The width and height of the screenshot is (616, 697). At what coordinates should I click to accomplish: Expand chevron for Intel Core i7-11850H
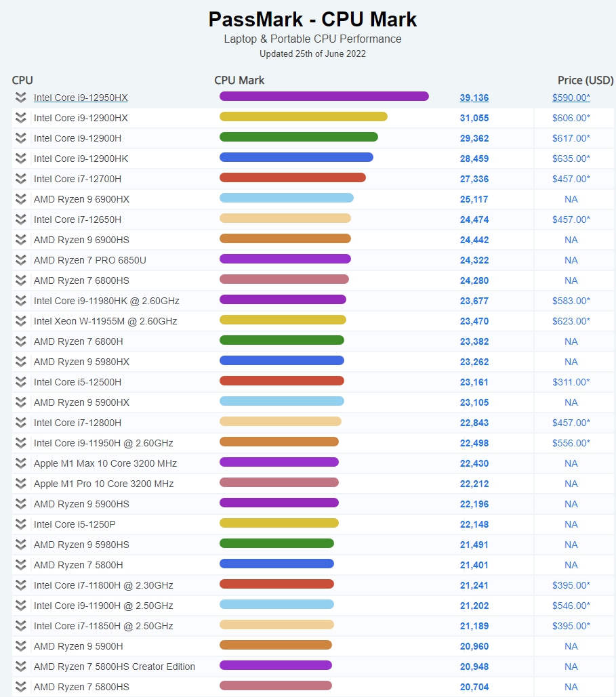20,626
